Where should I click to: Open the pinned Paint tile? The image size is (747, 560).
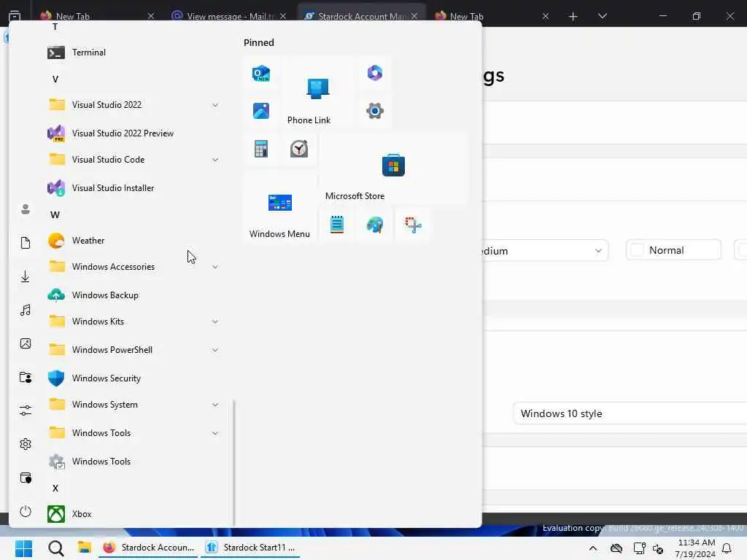click(375, 225)
